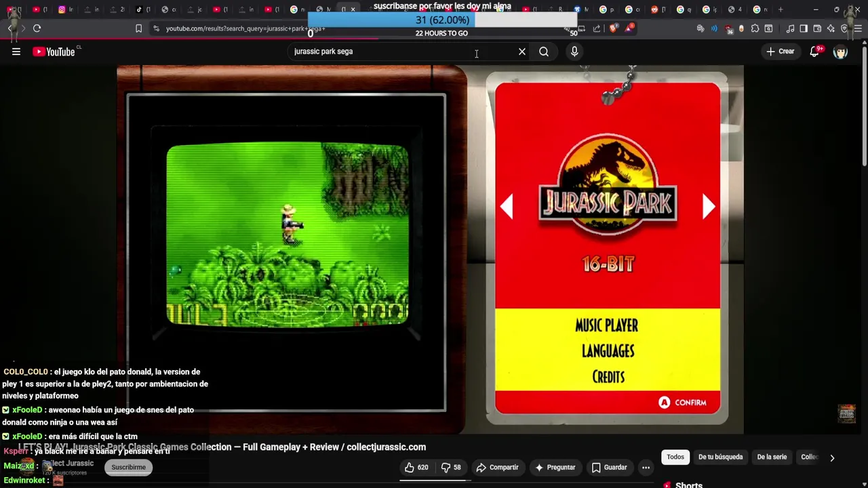
Task: Click the search-tabs window icon in toolbar
Action: [768, 28]
